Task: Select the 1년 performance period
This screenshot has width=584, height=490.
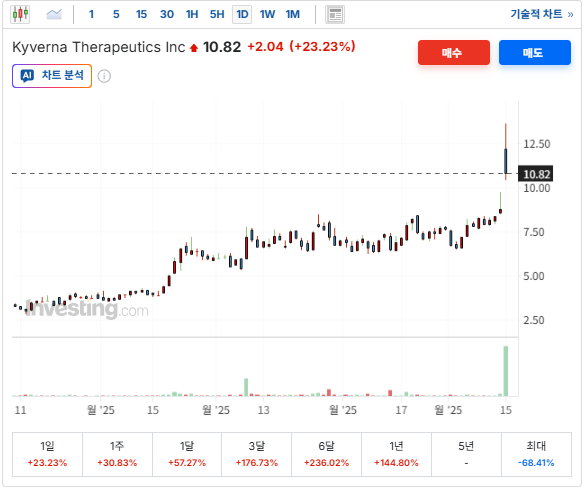Action: tap(396, 454)
